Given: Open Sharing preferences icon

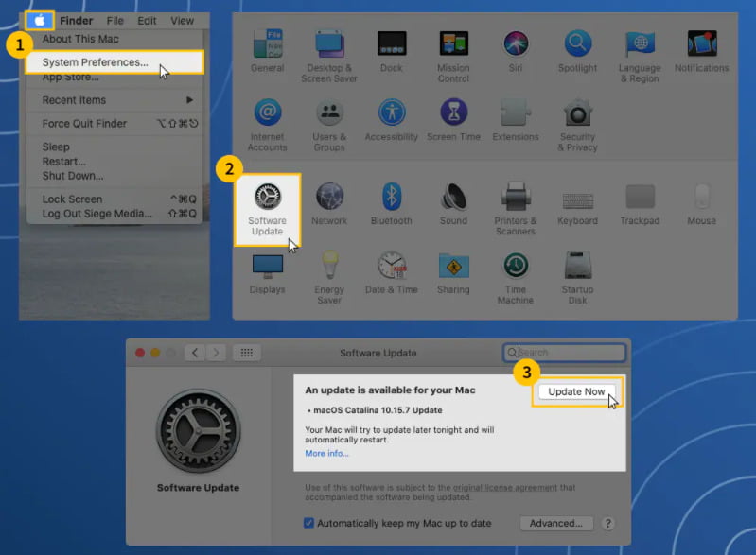Looking at the screenshot, I should tap(454, 266).
